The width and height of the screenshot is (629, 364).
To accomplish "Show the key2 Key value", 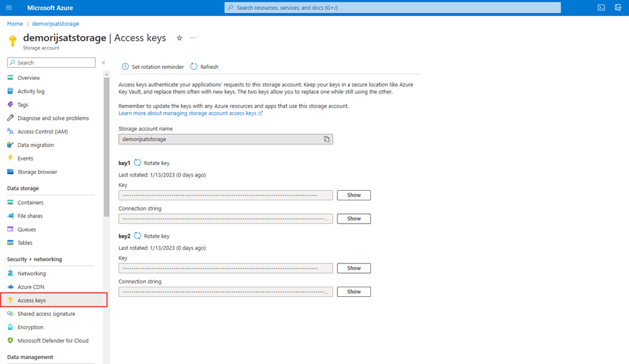I will [x=354, y=268].
